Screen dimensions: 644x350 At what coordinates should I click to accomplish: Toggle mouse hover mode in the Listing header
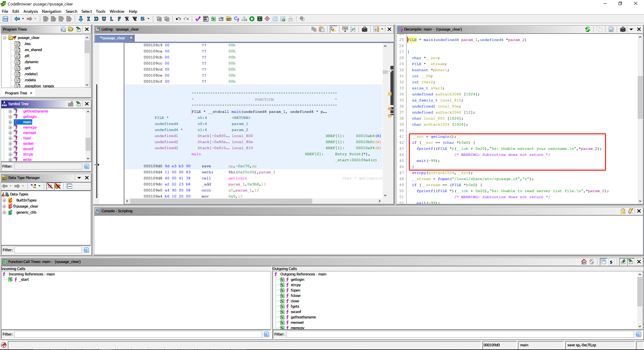point(333,29)
